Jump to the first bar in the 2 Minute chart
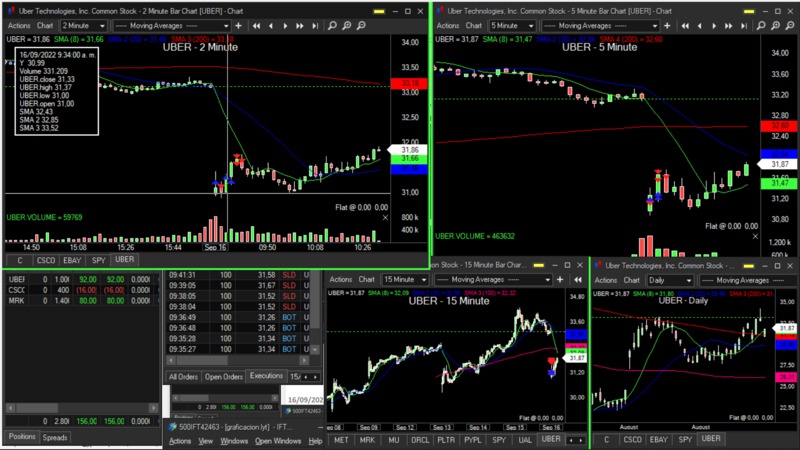The height and width of the screenshot is (450, 800). pos(256,25)
